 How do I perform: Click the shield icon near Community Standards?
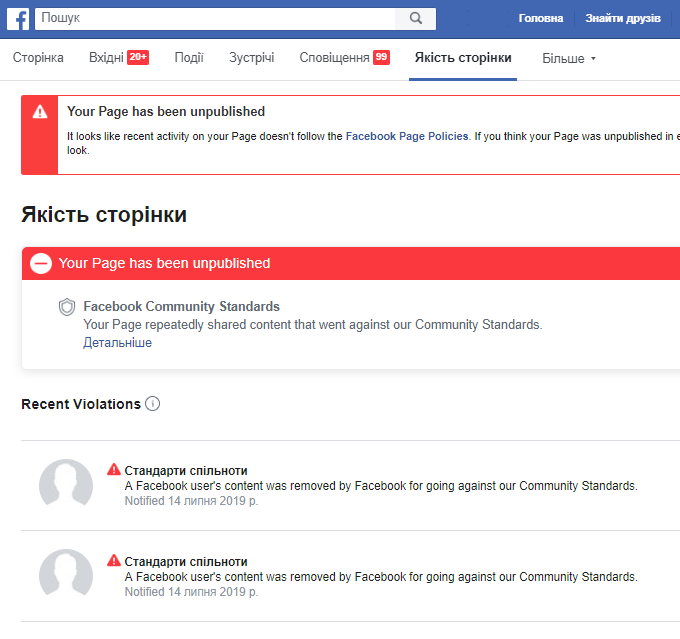point(67,307)
